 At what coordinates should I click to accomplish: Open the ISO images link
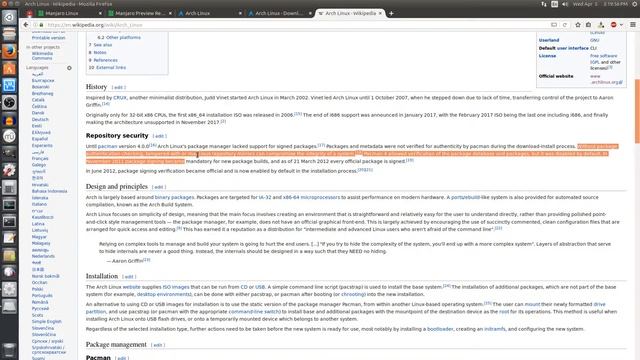(x=176, y=287)
